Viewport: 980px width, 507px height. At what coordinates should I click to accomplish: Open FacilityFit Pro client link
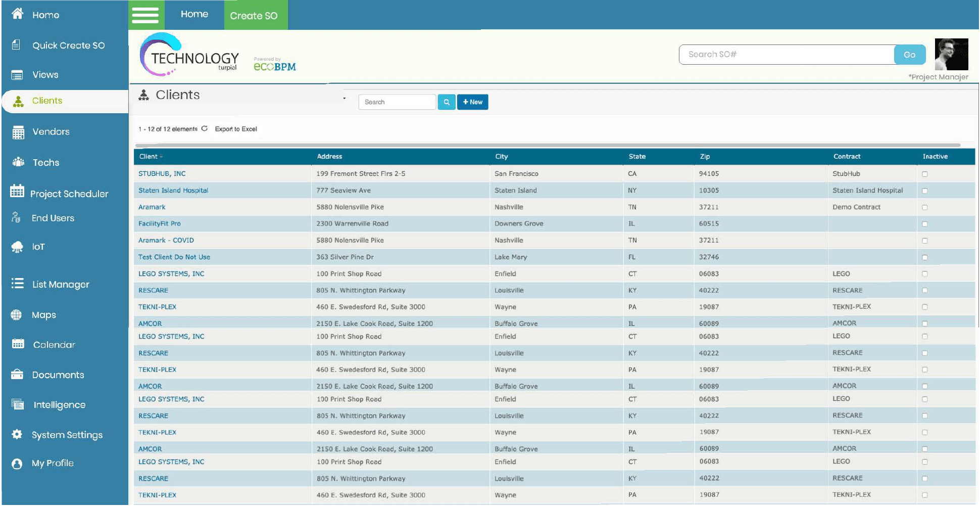coord(159,224)
